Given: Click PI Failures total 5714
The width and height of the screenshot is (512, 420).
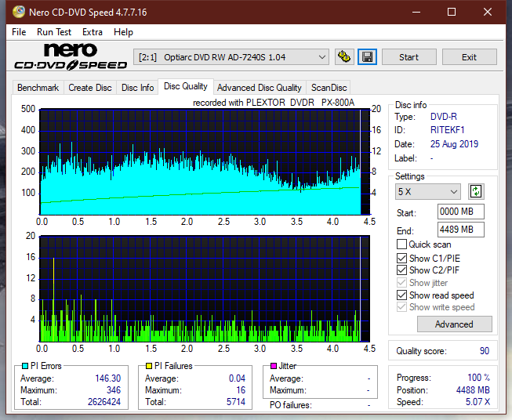Looking at the screenshot, I should 236,402.
